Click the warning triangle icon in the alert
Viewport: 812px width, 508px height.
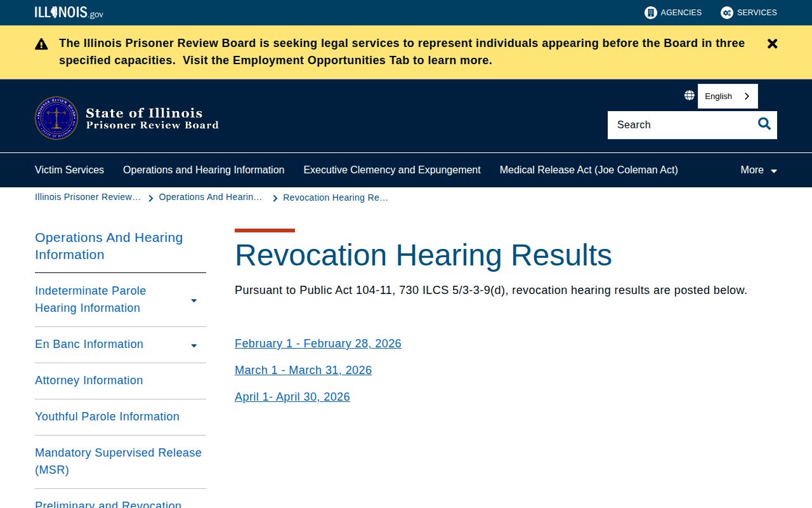[41, 44]
